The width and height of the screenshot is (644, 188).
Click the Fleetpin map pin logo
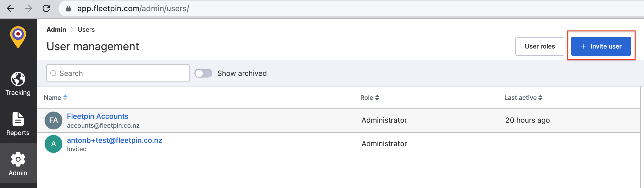18,37
